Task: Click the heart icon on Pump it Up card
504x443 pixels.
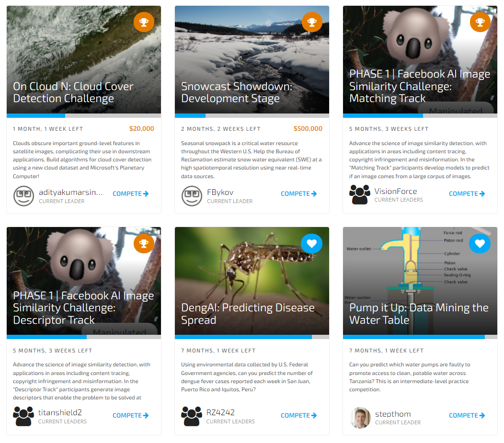Action: click(480, 243)
